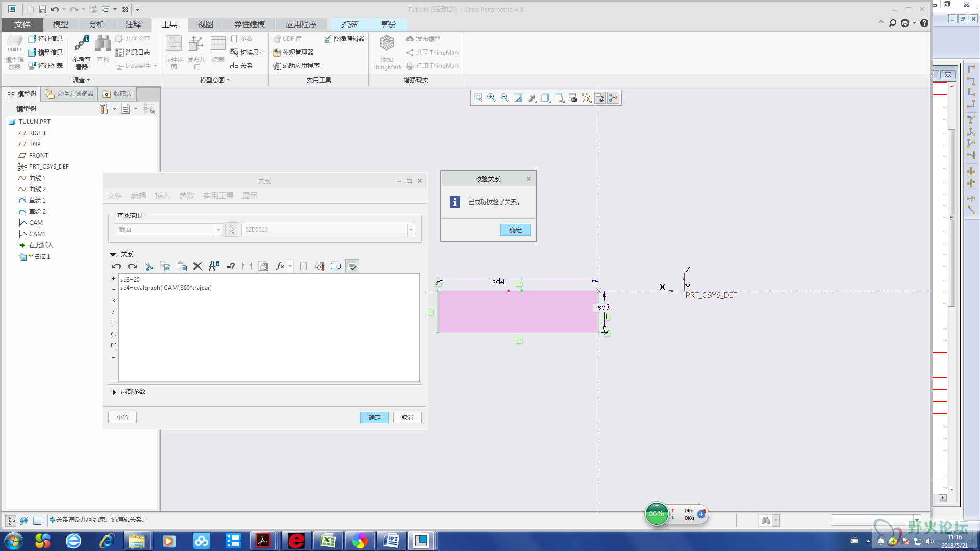Open display style dropdown in graphics toolbar

(545, 98)
